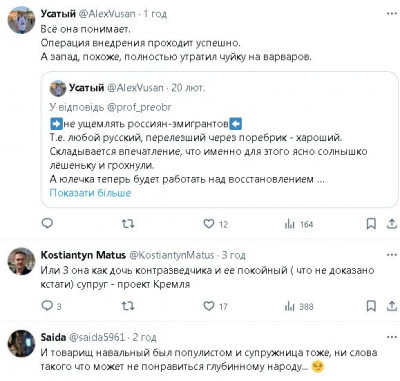Image resolution: width=400 pixels, height=381 pixels.
Task: Open Kostiantyn Matus profile avatar
Action: 21,261
